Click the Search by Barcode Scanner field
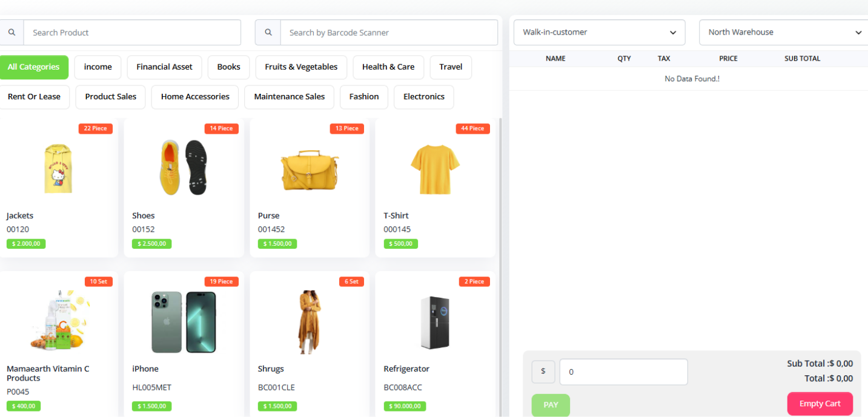The height and width of the screenshot is (417, 868). point(388,33)
